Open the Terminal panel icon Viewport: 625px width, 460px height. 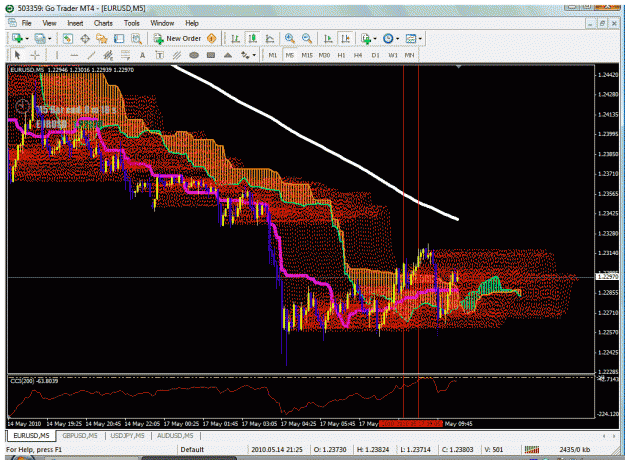119,38
